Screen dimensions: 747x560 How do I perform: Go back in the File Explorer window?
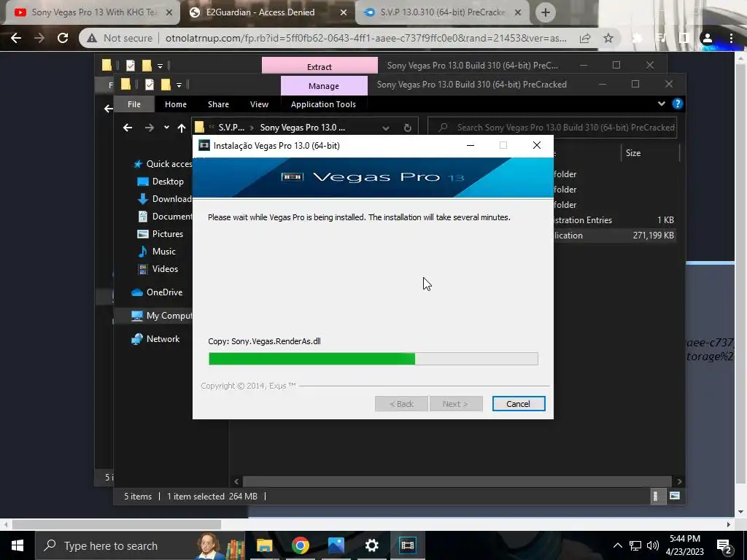pos(127,128)
